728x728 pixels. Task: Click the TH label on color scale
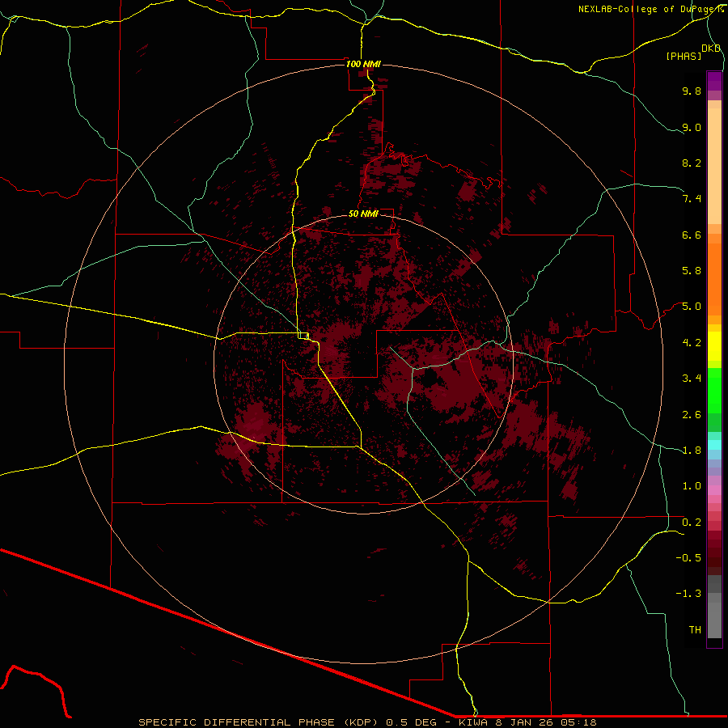(695, 629)
